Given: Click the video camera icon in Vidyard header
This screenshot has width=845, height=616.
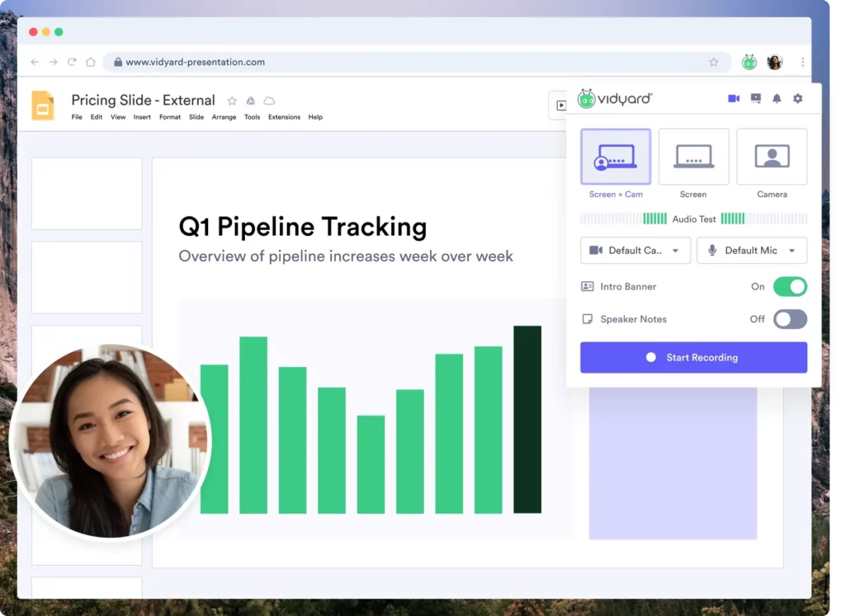Looking at the screenshot, I should tap(734, 99).
